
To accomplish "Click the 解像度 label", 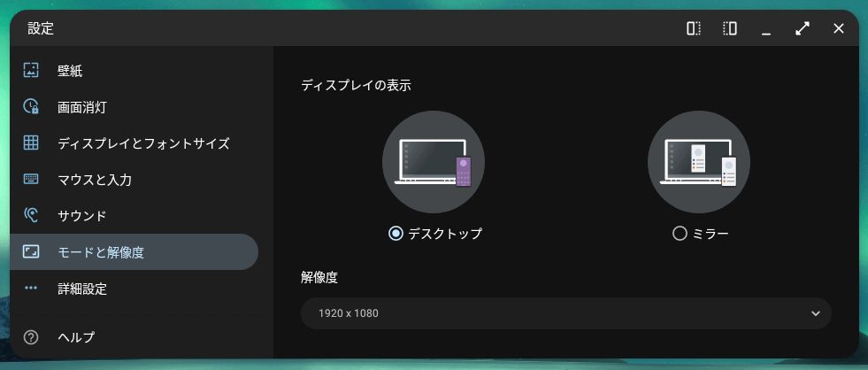I will coord(319,278).
